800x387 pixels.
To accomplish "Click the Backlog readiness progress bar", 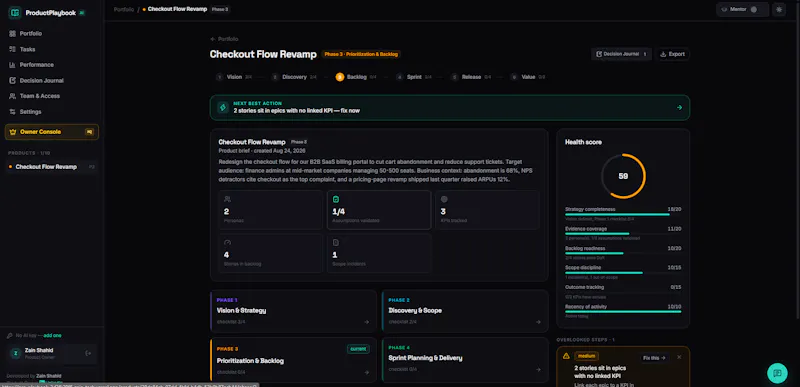I will click(623, 253).
